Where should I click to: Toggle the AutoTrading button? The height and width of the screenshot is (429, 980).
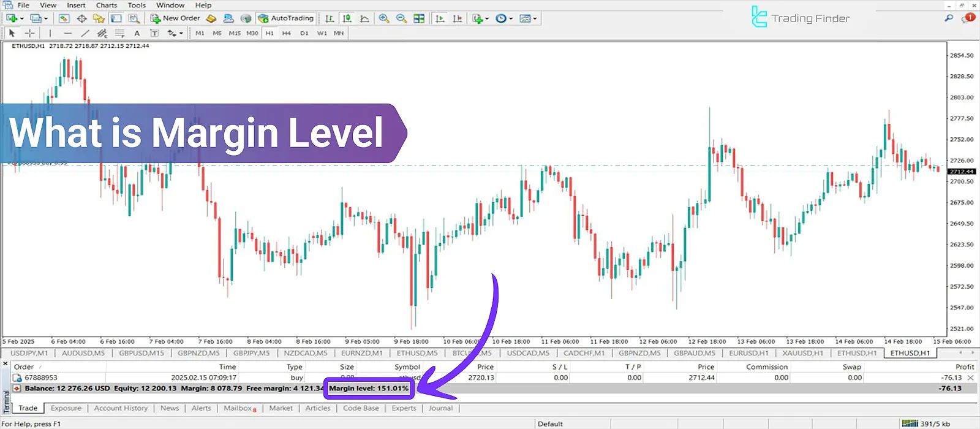point(286,18)
